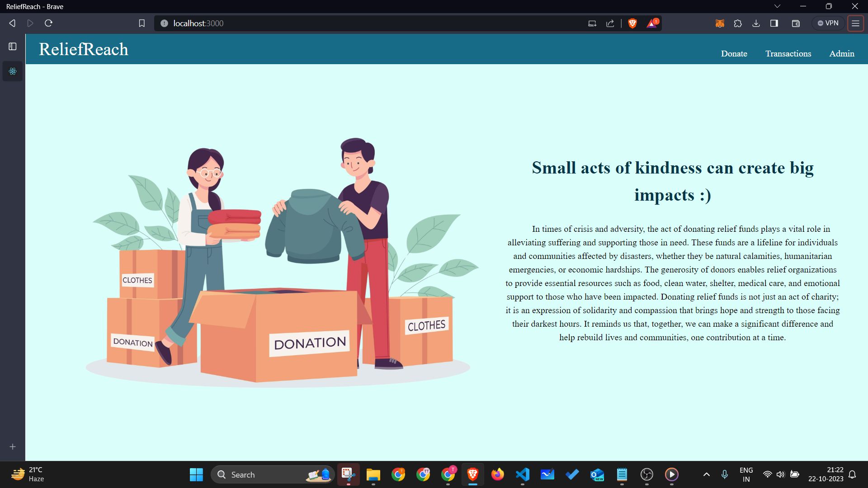Click the Admin navigation link
The width and height of the screenshot is (868, 488).
tap(842, 53)
